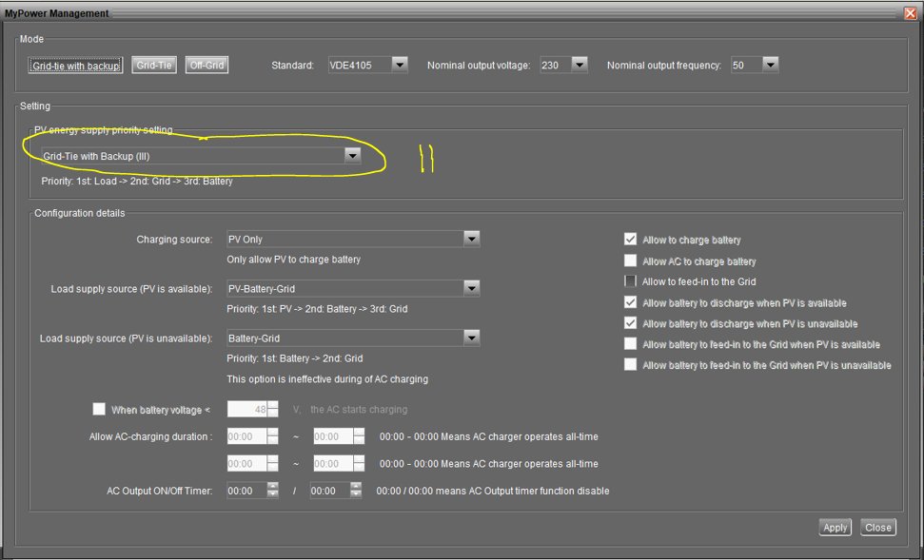Click the Apply button
924x560 pixels.
[835, 528]
